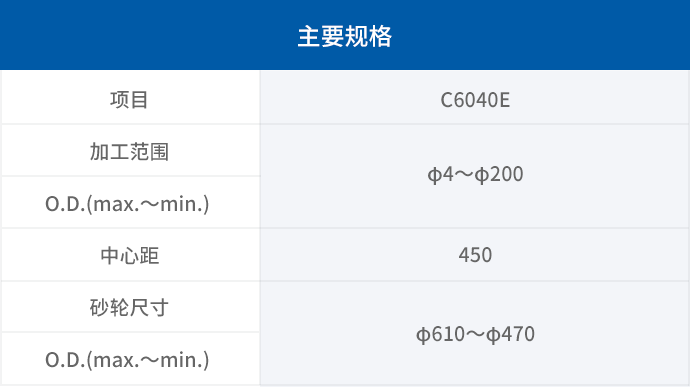Click the 寸 character in 砂轮尺寸
Image resolution: width=690 pixels, height=387 pixels.
[159, 307]
